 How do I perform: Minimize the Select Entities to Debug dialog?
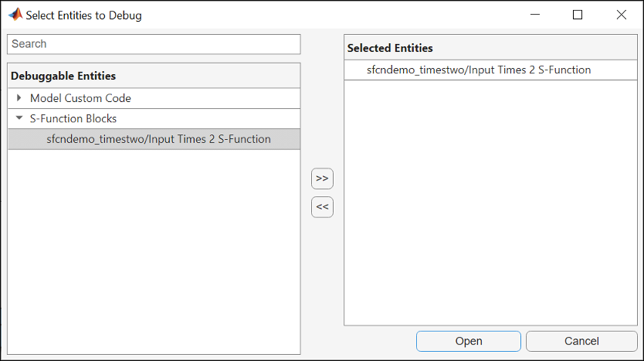534,15
